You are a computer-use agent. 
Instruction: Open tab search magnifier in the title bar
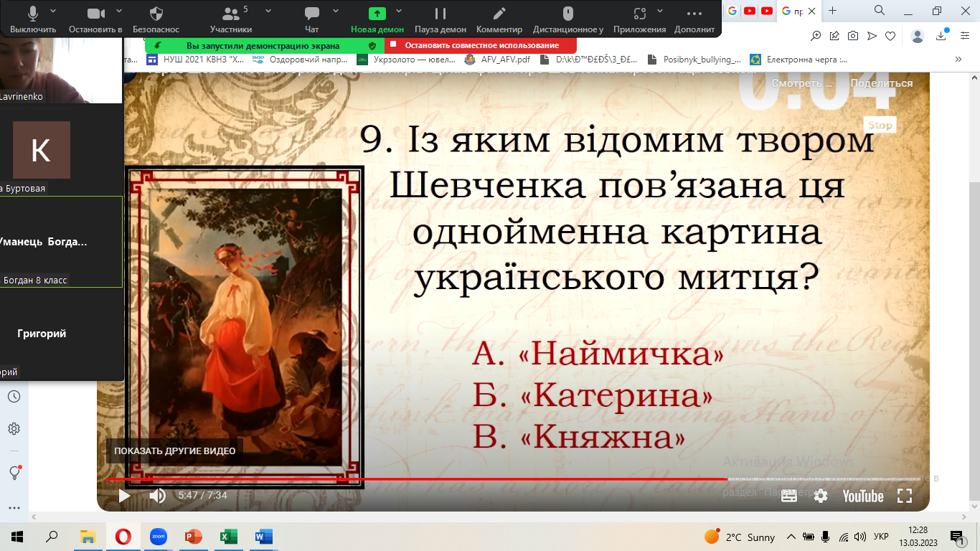pyautogui.click(x=880, y=11)
